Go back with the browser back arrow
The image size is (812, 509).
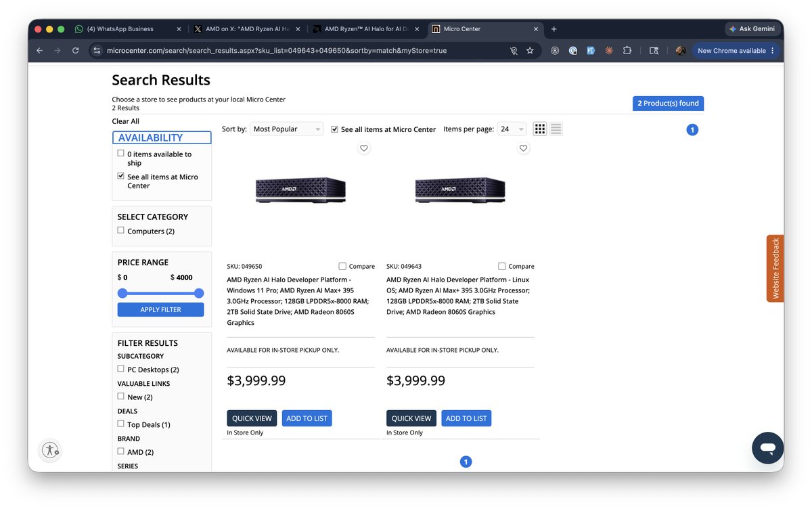tap(39, 51)
